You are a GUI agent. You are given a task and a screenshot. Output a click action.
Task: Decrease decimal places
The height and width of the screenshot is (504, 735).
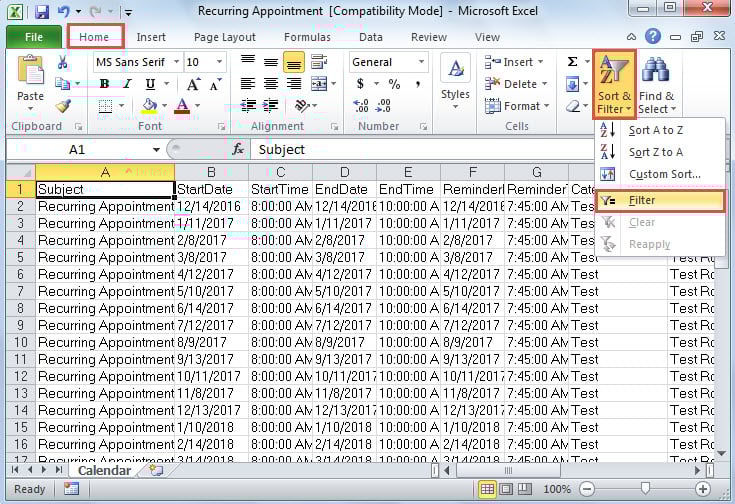click(383, 106)
